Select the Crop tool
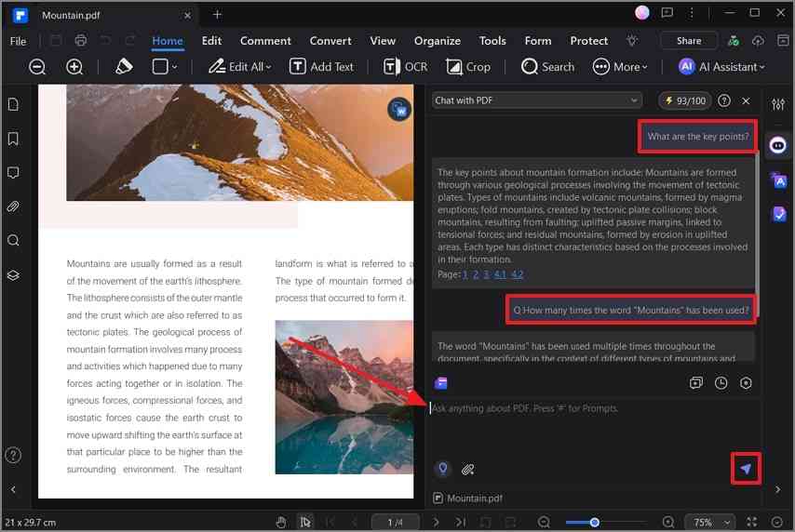The height and width of the screenshot is (532, 795). click(x=468, y=66)
